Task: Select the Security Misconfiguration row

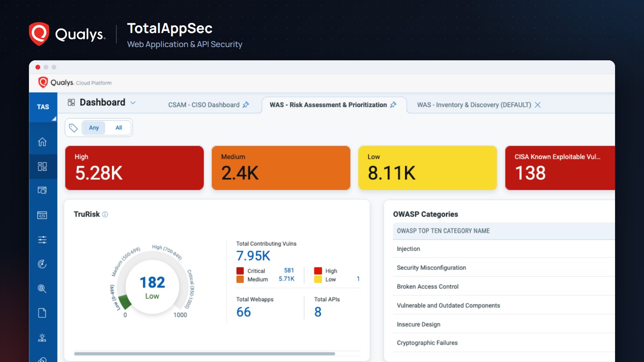Action: [x=504, y=267]
